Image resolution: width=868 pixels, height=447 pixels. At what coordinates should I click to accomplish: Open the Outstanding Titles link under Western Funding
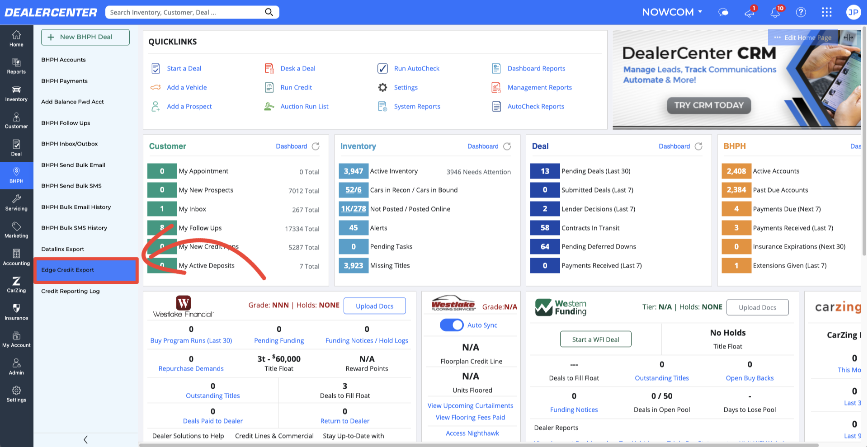662,378
